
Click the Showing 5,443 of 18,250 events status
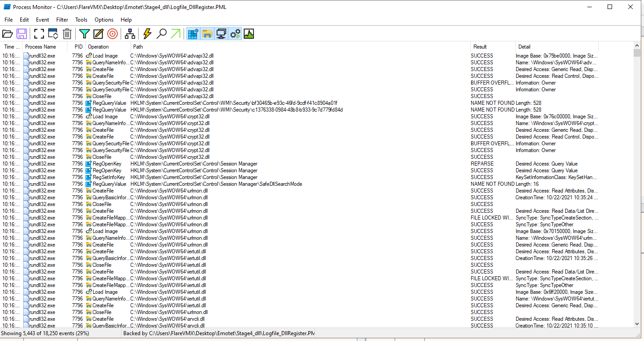[x=45, y=333]
